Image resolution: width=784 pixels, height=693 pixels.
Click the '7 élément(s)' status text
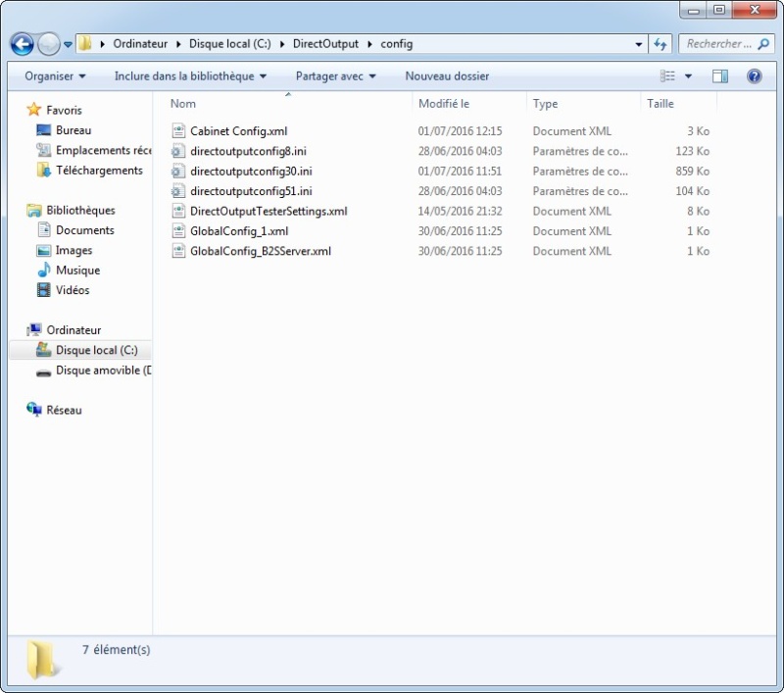pos(116,650)
